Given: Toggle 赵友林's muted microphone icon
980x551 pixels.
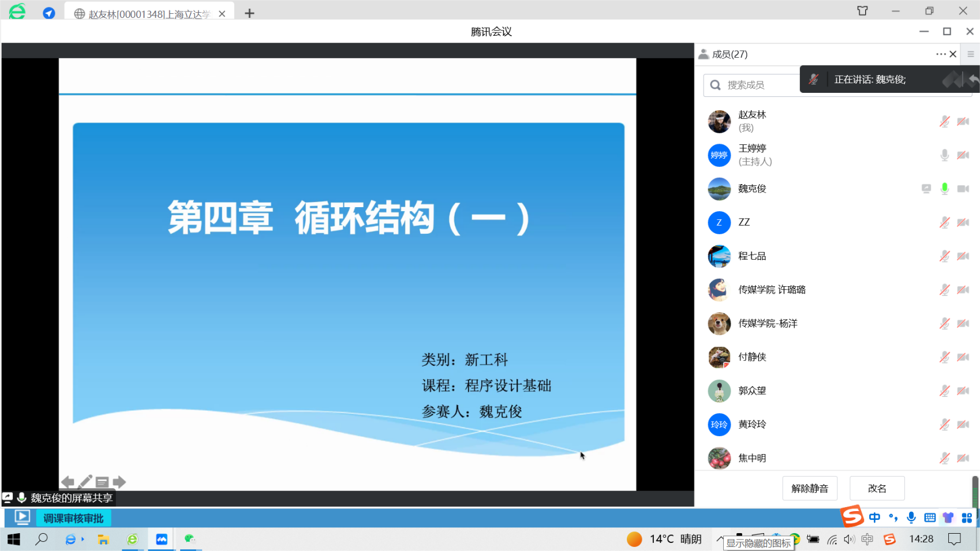Looking at the screenshot, I should 945,122.
